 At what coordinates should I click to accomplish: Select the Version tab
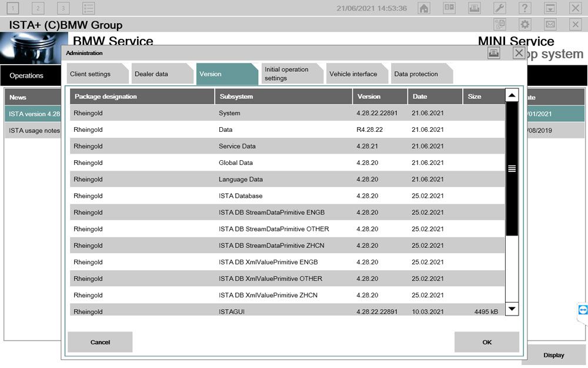227,74
